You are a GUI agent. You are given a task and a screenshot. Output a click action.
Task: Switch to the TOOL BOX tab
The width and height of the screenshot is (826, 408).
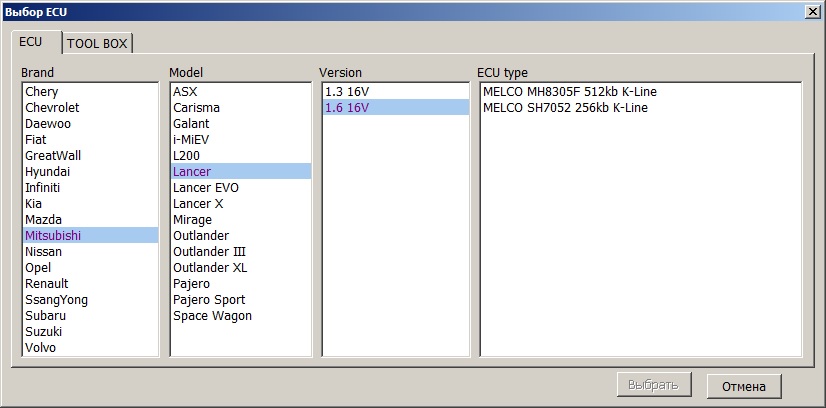[x=97, y=44]
